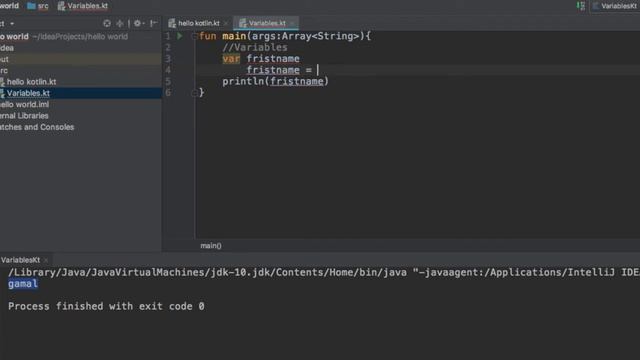Close the hello kotlin.kt editor tab

pos(226,24)
